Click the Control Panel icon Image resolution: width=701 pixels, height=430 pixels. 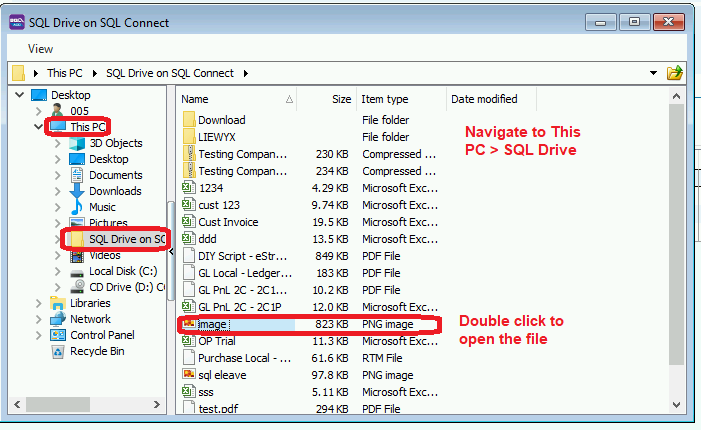pyautogui.click(x=59, y=335)
